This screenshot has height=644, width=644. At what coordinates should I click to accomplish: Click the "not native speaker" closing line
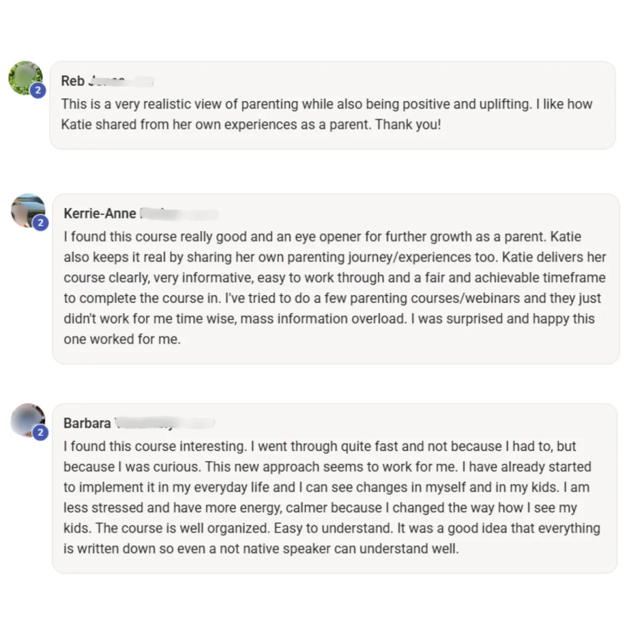pyautogui.click(x=261, y=548)
